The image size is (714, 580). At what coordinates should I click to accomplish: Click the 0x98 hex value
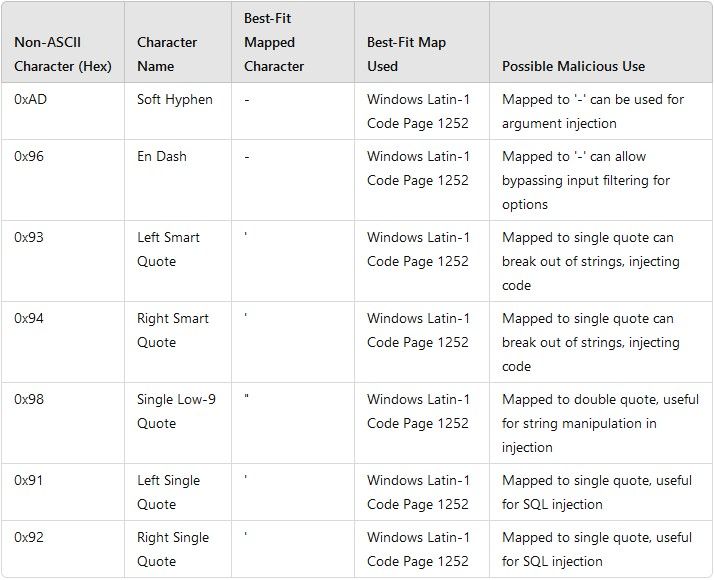pos(29,399)
